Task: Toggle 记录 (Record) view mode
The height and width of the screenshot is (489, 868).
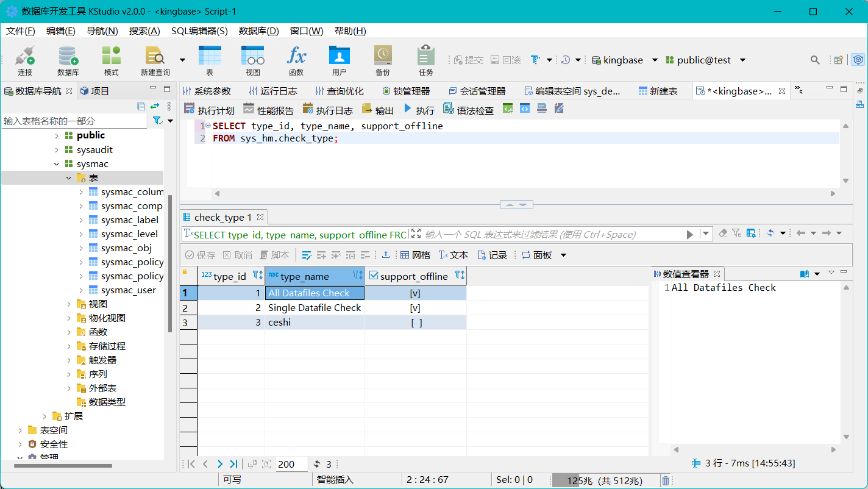Action: tap(493, 255)
